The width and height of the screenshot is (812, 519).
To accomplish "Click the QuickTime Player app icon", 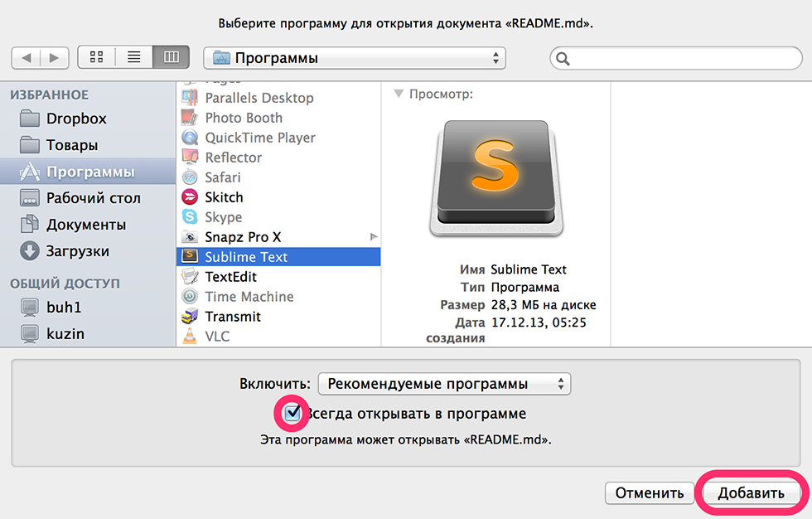I will click(x=190, y=138).
